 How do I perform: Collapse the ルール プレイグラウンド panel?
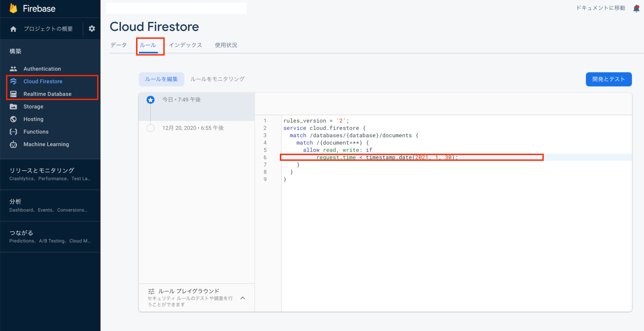tap(242, 298)
